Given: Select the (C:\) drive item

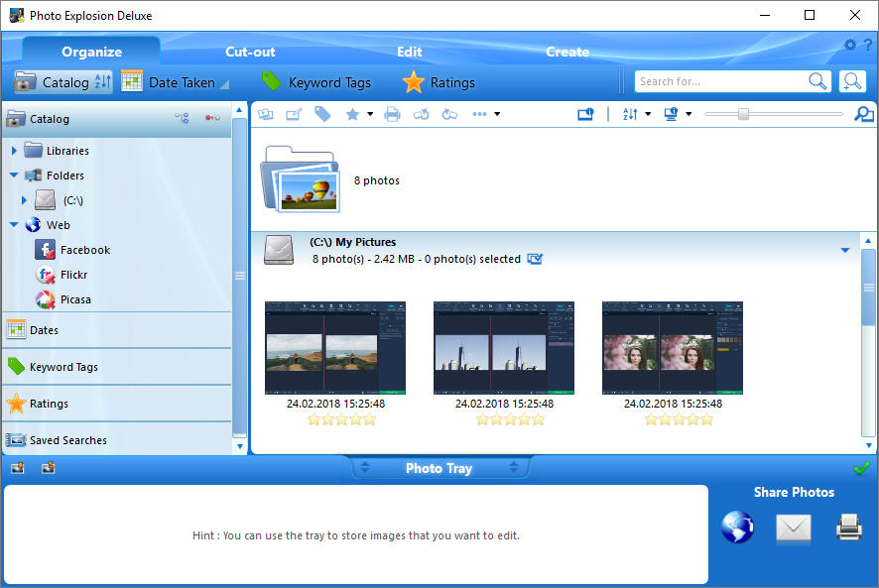Looking at the screenshot, I should click(72, 200).
